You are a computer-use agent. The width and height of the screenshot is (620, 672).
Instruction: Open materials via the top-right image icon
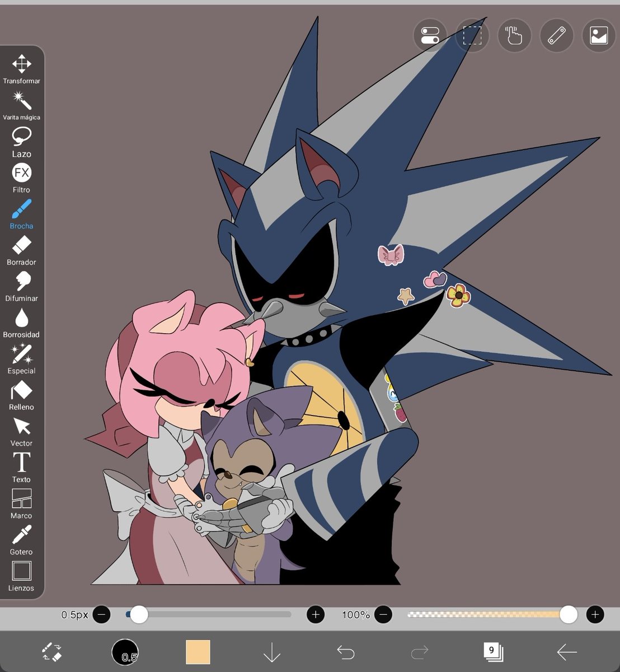(598, 35)
